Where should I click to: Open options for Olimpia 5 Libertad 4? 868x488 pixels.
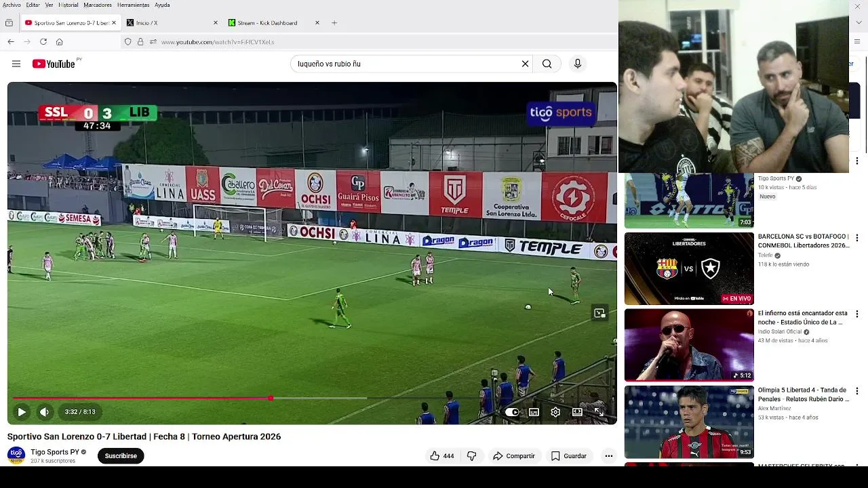click(857, 391)
